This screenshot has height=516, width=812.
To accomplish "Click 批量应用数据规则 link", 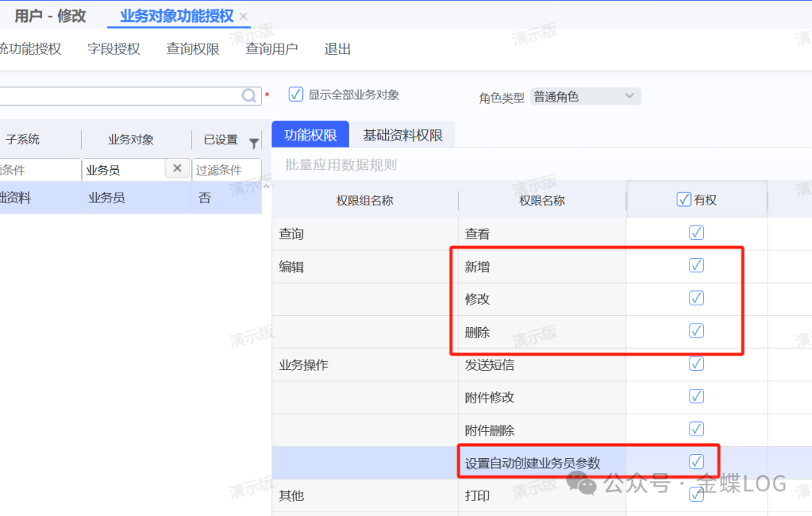I will click(341, 165).
